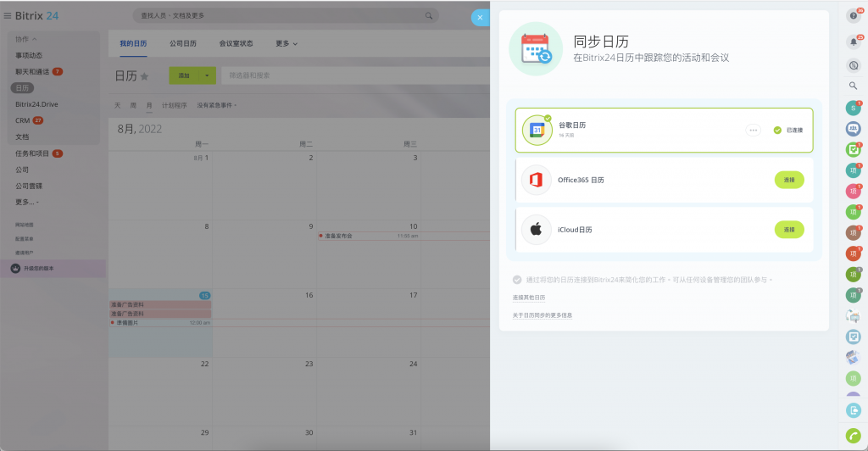Click the green phone call button
This screenshot has height=451, width=868.
point(853,436)
